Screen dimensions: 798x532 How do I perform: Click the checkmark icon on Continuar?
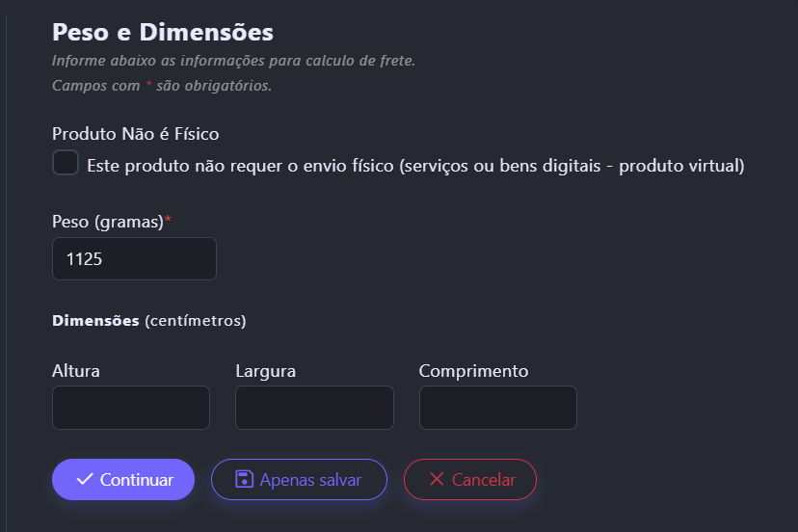(85, 480)
